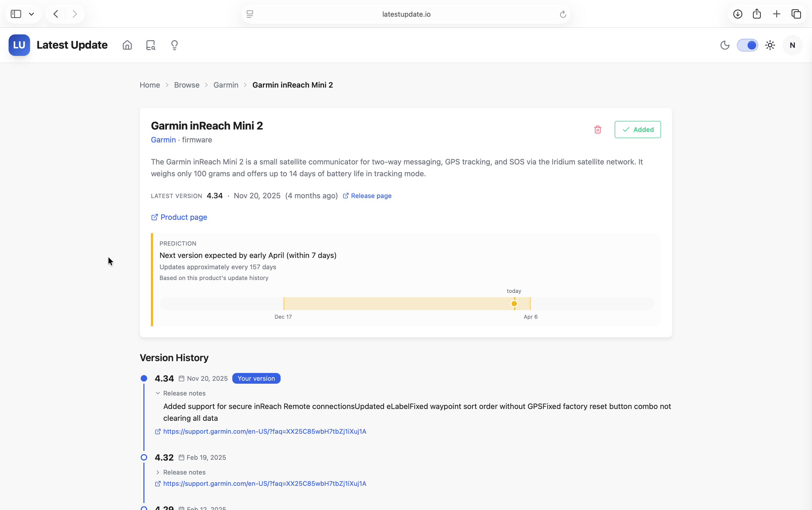The width and height of the screenshot is (812, 510).
Task: Open Safari downloads
Action: [738, 14]
